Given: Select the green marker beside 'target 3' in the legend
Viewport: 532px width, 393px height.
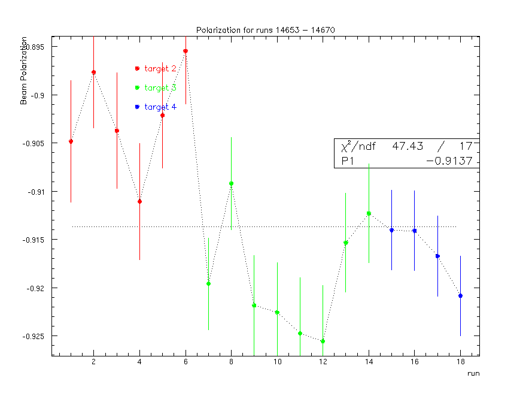Looking at the screenshot, I should pyautogui.click(x=137, y=87).
